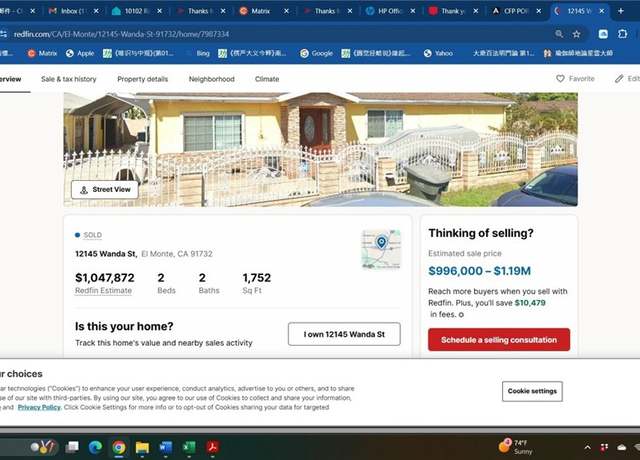Image resolution: width=640 pixels, height=460 pixels.
Task: Launch Excel from the taskbar
Action: (189, 447)
